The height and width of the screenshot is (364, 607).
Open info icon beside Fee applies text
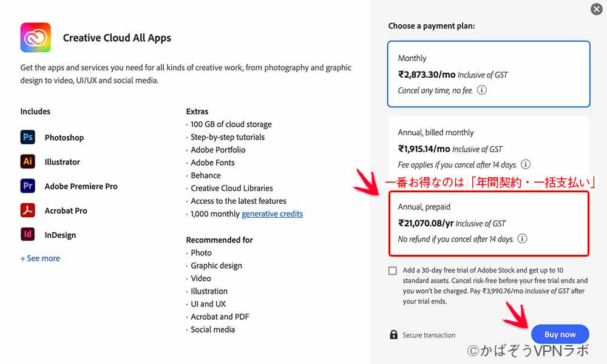525,164
